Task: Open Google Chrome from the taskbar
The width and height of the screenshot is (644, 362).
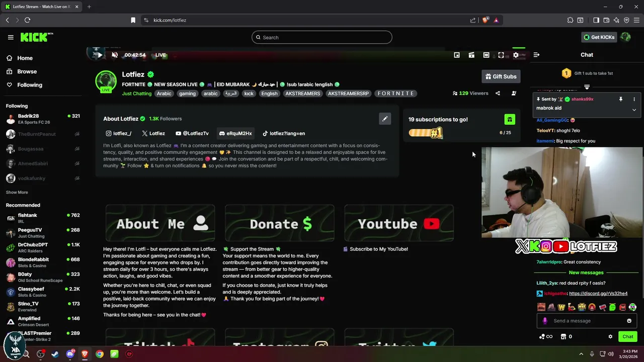Action: [100, 354]
